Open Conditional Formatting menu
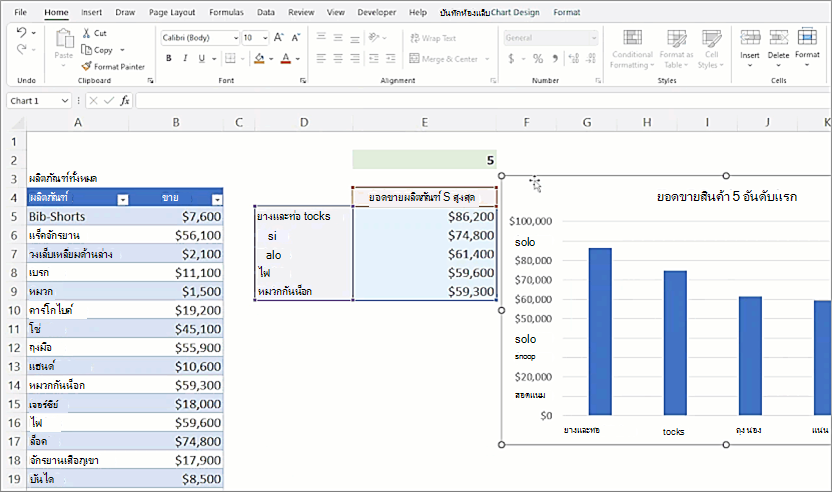This screenshot has height=492, width=832. point(632,49)
